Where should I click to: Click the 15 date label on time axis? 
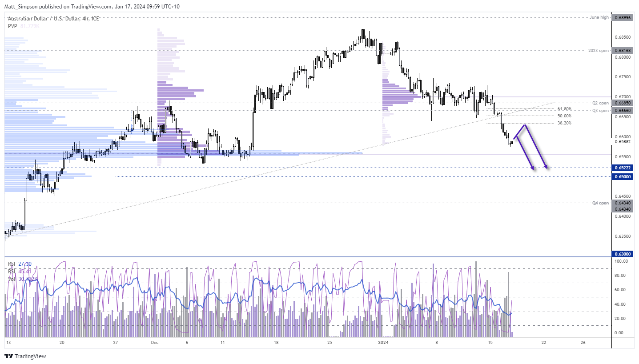(x=490, y=343)
